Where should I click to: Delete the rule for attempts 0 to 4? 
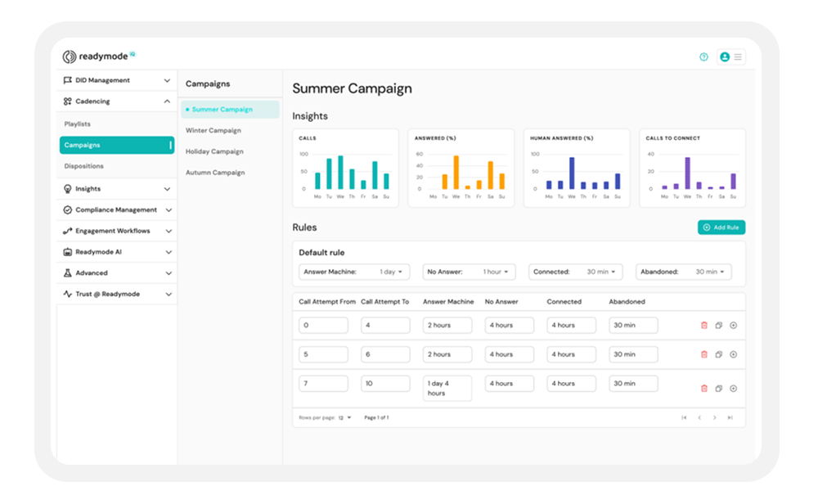(x=704, y=326)
